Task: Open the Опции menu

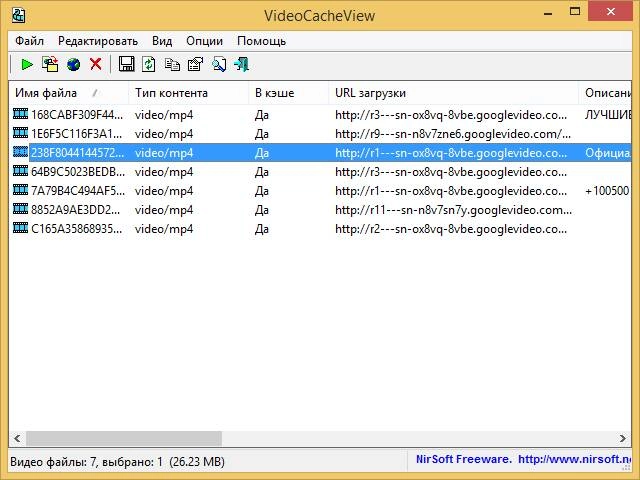Action: (x=204, y=41)
